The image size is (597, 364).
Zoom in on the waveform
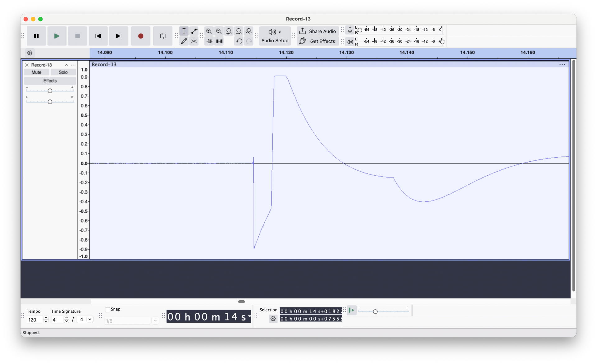pos(209,31)
